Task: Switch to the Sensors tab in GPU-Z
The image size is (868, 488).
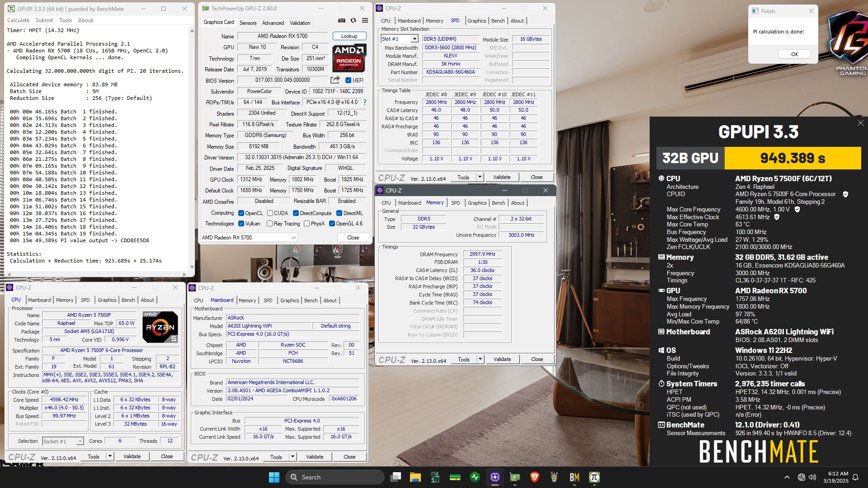Action: pyautogui.click(x=248, y=23)
